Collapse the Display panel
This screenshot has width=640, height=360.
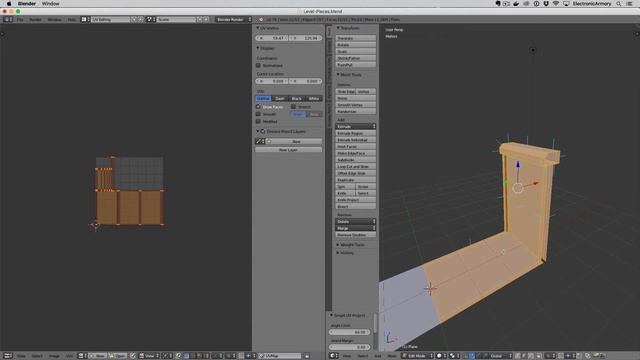coord(258,48)
